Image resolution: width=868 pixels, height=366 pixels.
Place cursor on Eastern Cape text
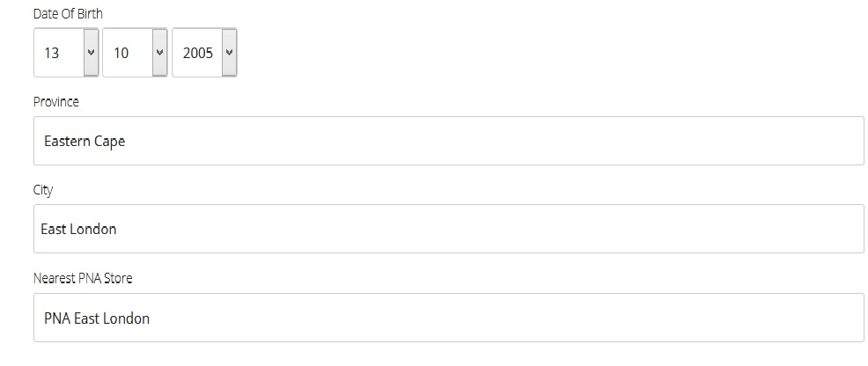click(x=85, y=141)
